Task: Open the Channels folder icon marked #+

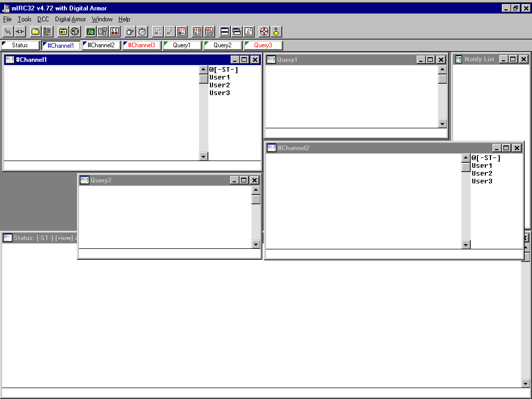Action: (63, 32)
